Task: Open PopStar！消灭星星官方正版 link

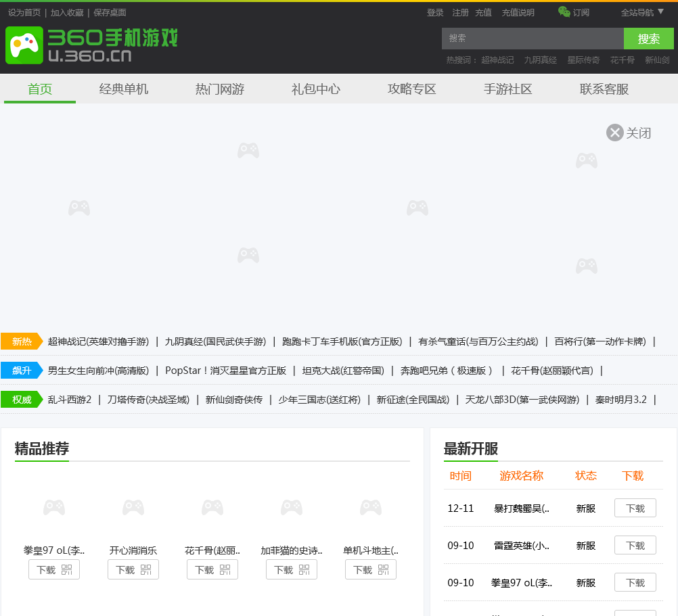Action: coord(226,371)
